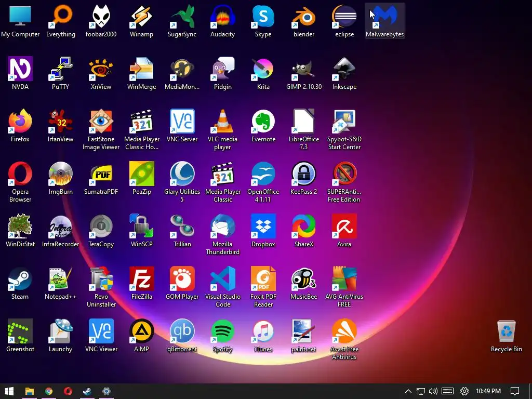Image resolution: width=532 pixels, height=399 pixels.
Task: Show hidden system tray icons
Action: 408,391
